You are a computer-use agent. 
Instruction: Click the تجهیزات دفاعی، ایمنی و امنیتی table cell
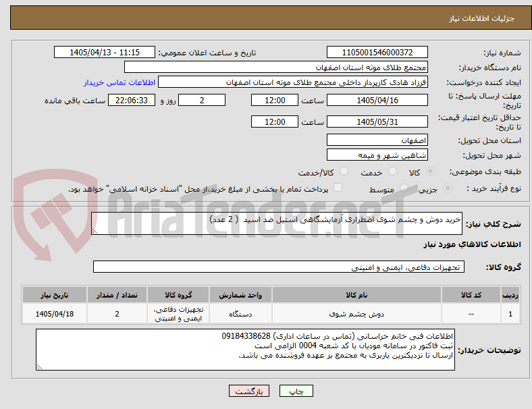click(x=178, y=314)
